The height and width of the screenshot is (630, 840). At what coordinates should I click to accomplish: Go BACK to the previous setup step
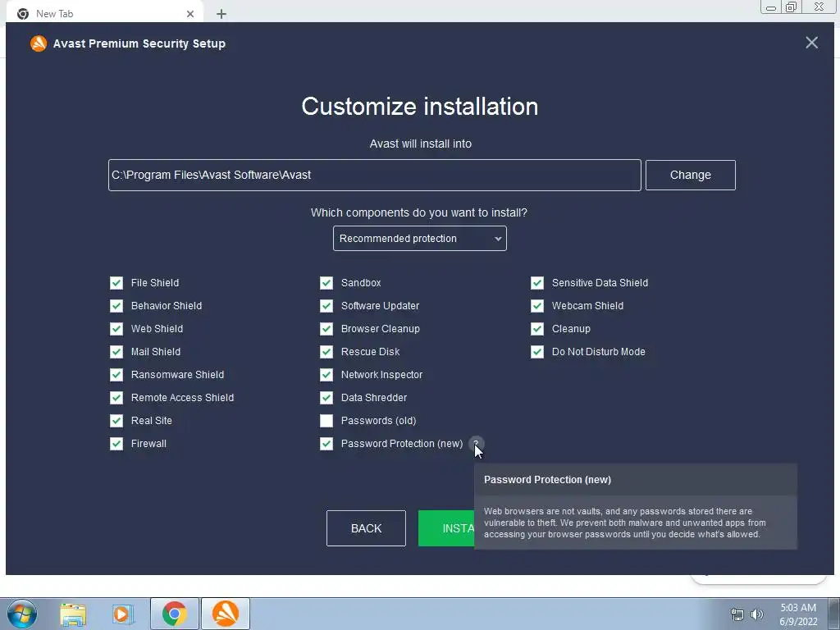click(x=366, y=528)
